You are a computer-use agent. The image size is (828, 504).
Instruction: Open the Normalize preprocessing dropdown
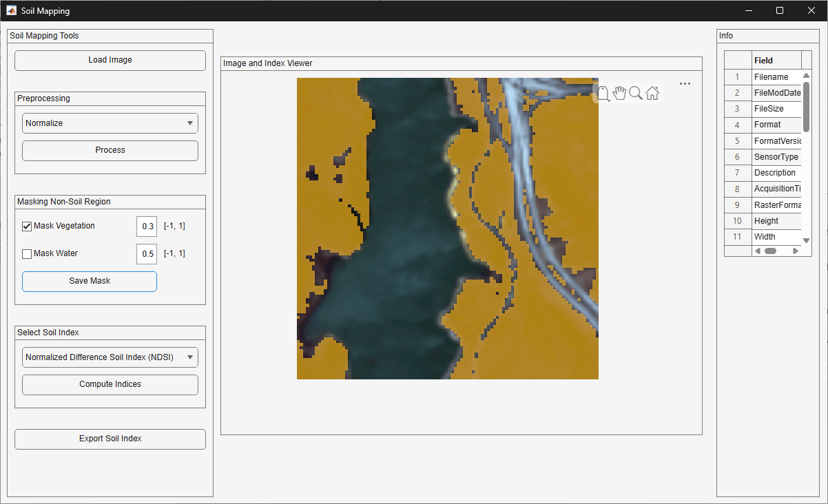(110, 123)
